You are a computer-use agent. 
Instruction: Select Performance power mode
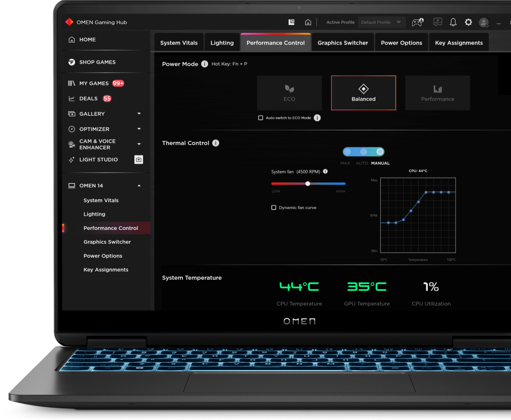coord(437,93)
